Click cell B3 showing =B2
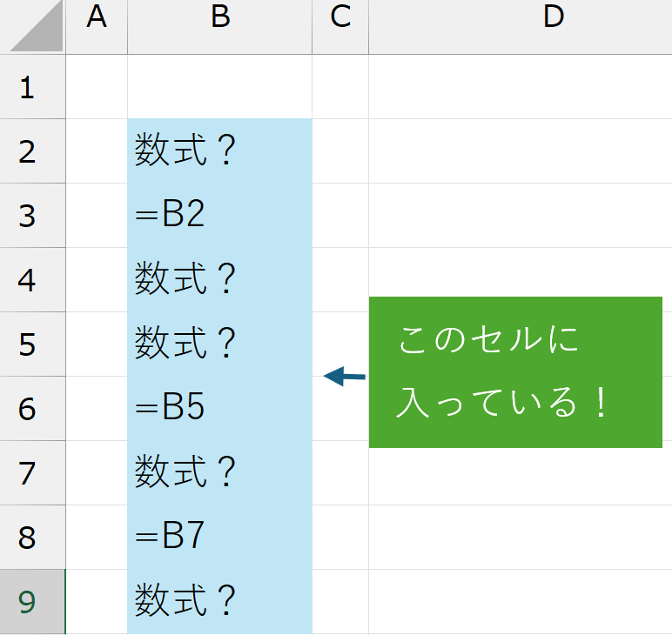Viewport: 672px width, 635px height. 219,215
